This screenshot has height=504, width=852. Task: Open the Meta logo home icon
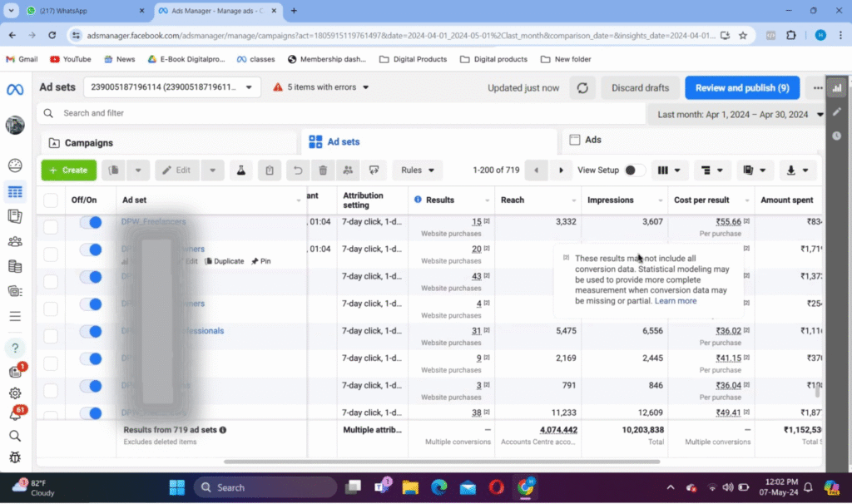[x=15, y=89]
